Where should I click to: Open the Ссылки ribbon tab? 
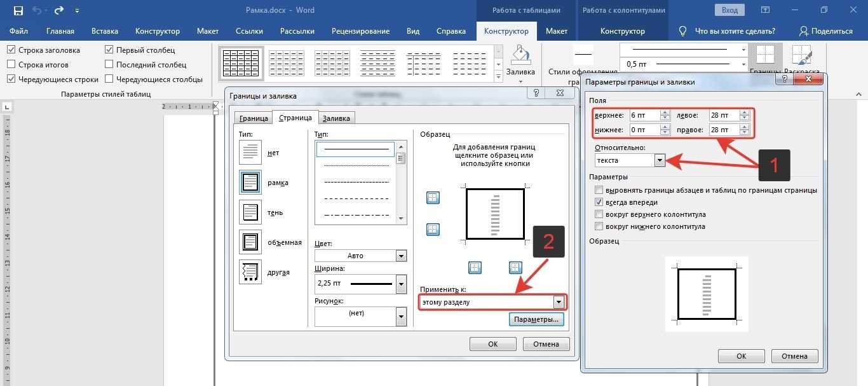[249, 31]
